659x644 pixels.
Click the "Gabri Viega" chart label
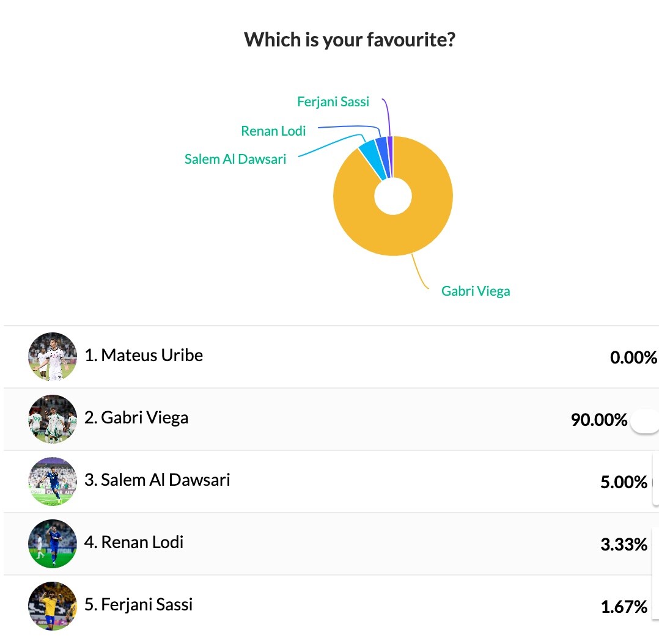click(x=476, y=291)
